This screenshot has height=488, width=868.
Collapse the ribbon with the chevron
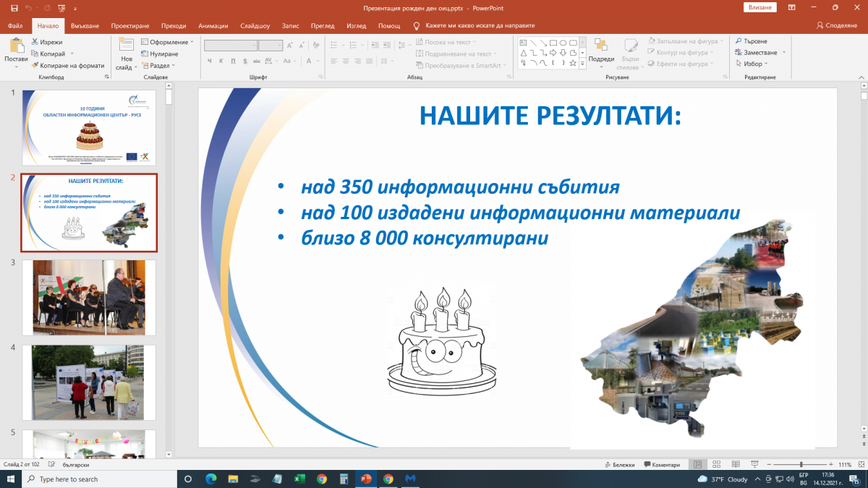(861, 76)
